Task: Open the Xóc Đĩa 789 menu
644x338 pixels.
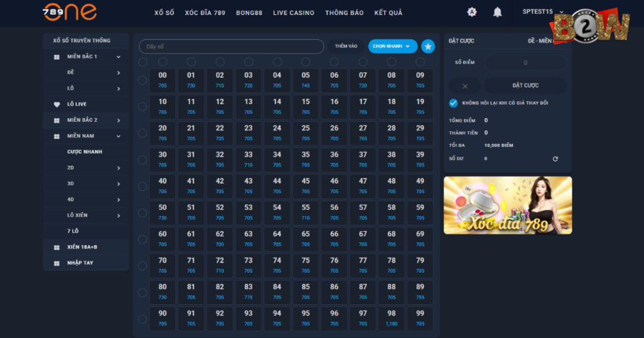Action: point(205,13)
